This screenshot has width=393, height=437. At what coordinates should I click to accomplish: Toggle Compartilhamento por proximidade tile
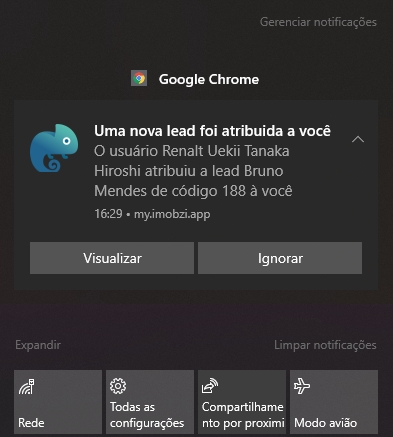[242, 402]
